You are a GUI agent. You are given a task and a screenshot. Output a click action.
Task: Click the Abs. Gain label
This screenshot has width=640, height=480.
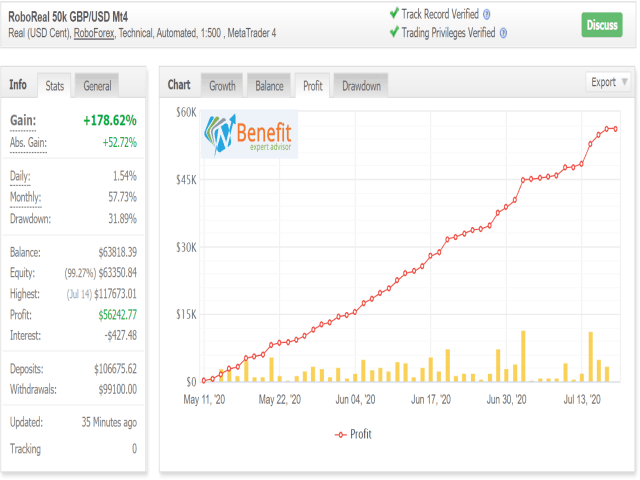(x=28, y=143)
